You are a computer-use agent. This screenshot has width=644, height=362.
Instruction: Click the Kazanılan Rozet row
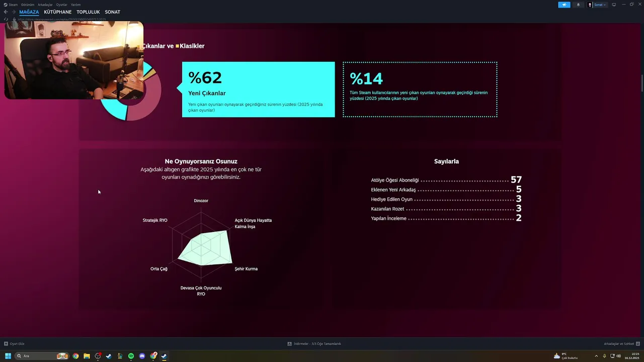click(446, 209)
